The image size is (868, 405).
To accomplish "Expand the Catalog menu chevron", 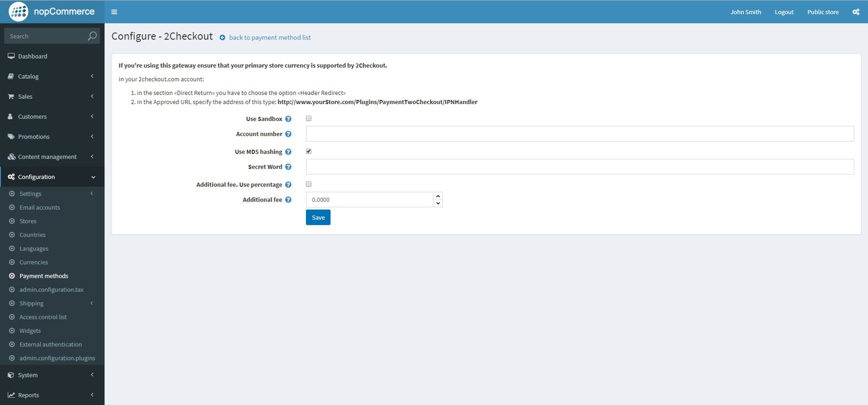I will pyautogui.click(x=92, y=76).
